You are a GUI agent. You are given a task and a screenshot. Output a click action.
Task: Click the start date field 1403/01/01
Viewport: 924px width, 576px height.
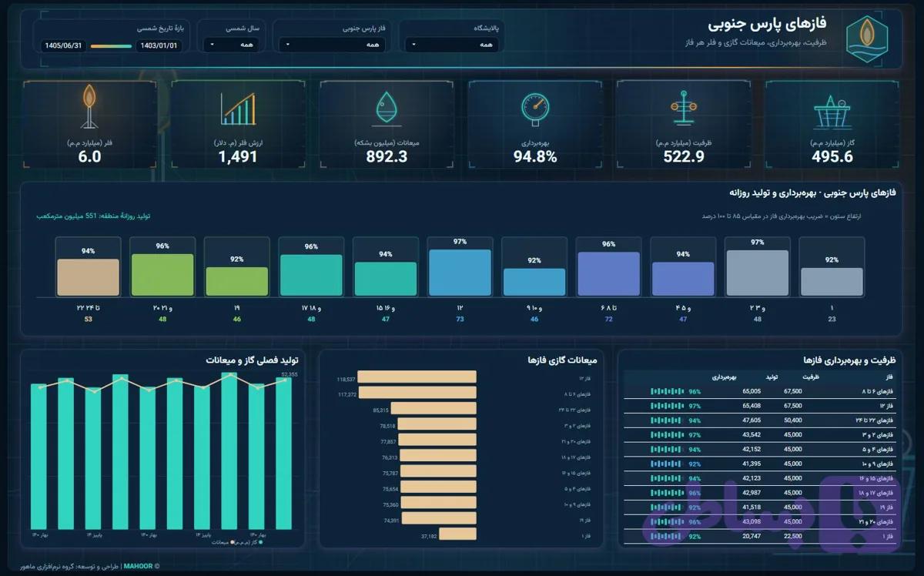click(x=159, y=45)
